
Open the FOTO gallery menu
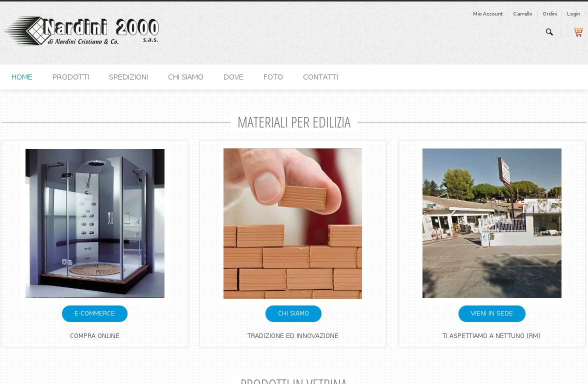point(273,77)
